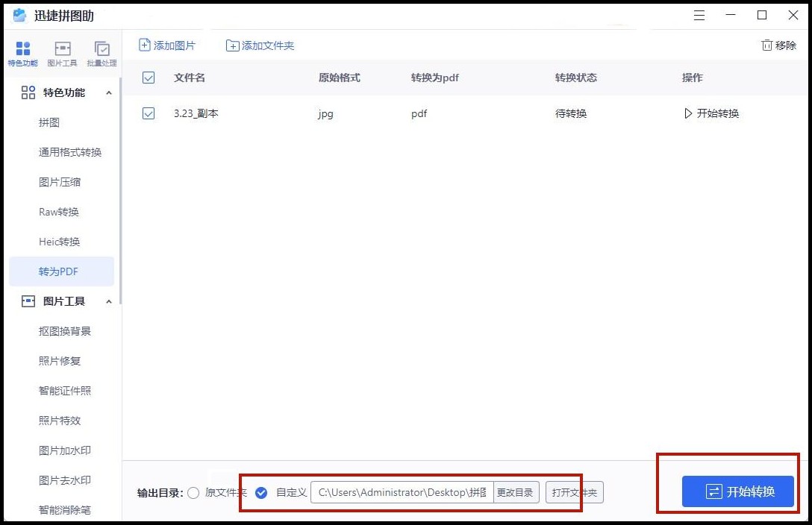Viewport: 812px width, 525px height.
Task: Select the 特色功能 toolbar icon
Action: (x=22, y=52)
